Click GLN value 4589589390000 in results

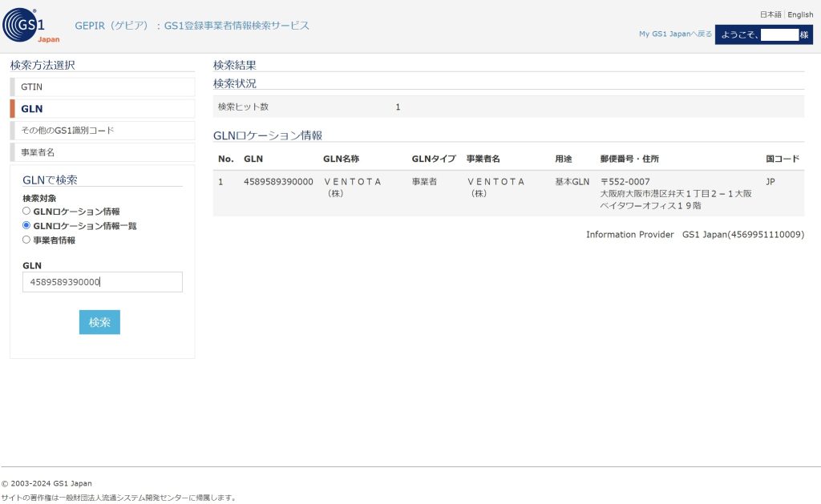pyautogui.click(x=278, y=182)
